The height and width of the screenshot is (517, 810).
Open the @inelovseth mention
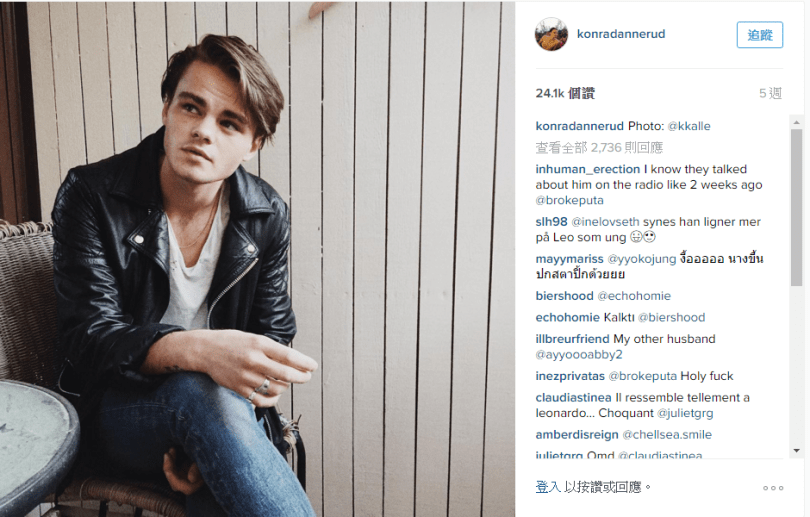click(605, 222)
